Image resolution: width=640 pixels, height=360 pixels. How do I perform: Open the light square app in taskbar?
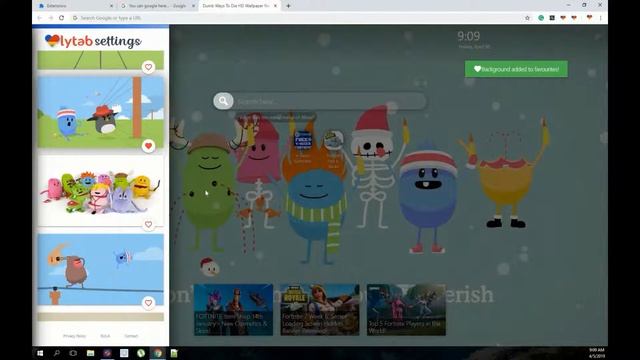point(124,353)
